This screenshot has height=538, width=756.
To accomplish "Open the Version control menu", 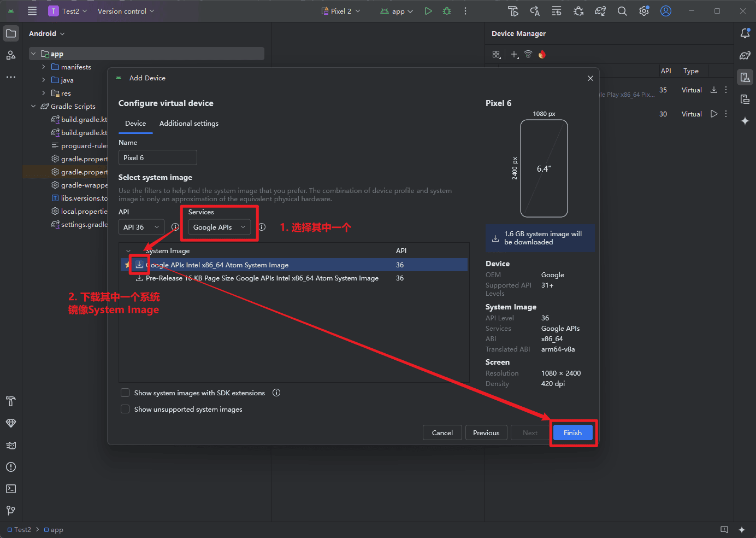I will [x=126, y=11].
